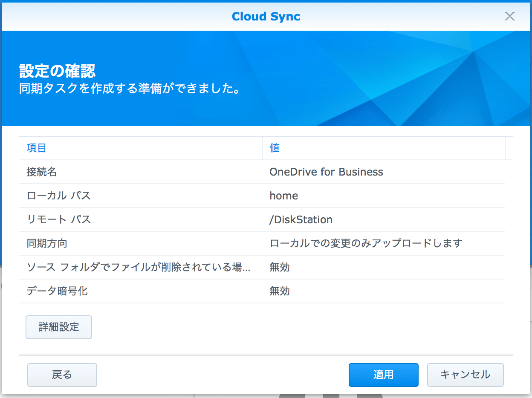Select the リモート パス row label

[x=59, y=220]
